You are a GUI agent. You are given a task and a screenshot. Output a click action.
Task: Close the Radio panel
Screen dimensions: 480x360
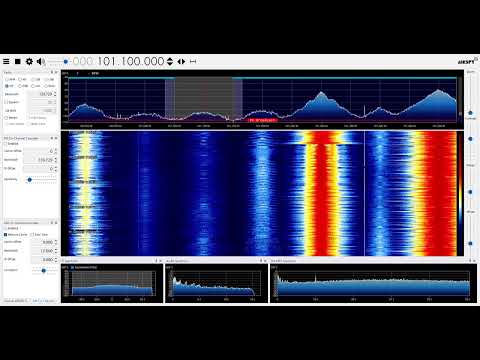(x=56, y=72)
